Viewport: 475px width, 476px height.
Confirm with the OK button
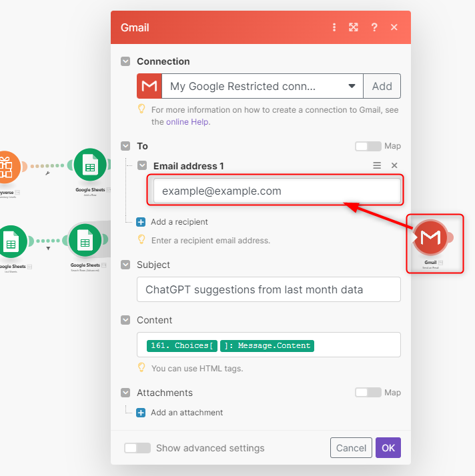coord(388,448)
